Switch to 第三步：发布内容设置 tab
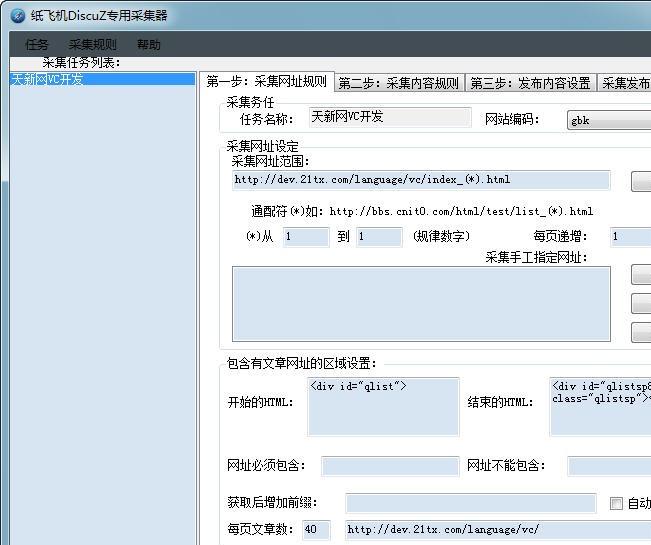Screen dimensions: 651x545 531,83
